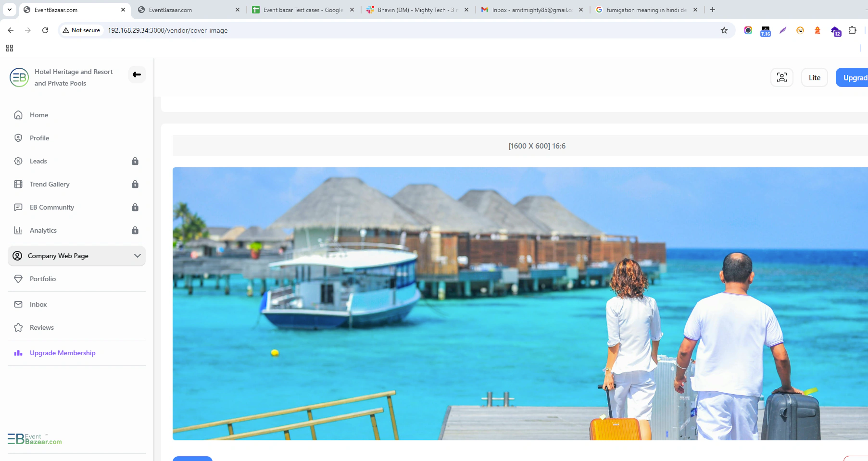Open the profile scan icon in header

tap(781, 77)
